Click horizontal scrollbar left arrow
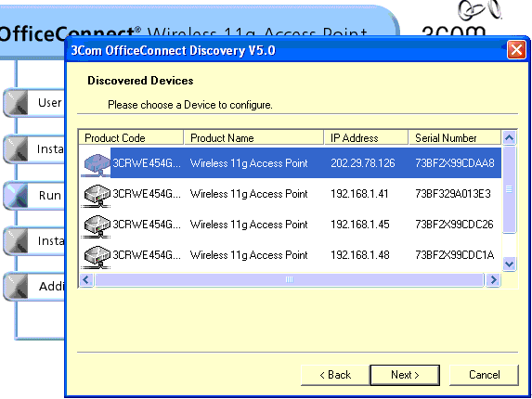 pos(86,280)
